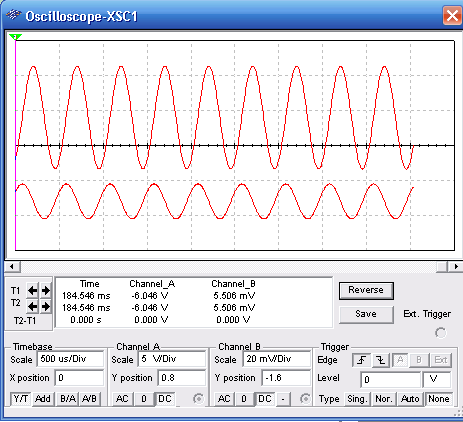463x422 pixels.
Task: Move cursor T1 right with arrow
Action: [46, 291]
